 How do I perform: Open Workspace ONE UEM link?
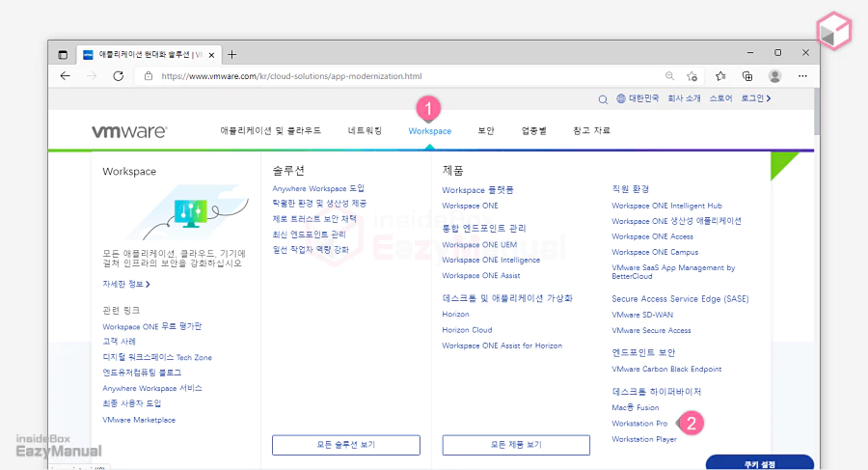click(479, 244)
